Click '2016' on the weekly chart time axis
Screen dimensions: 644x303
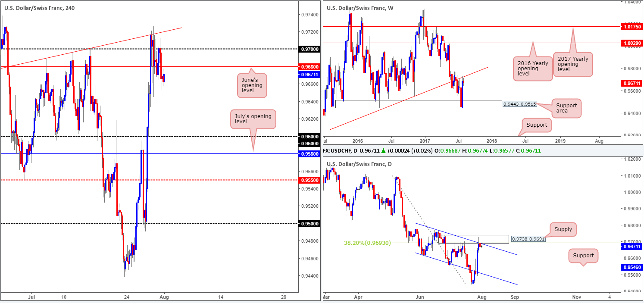click(x=357, y=141)
